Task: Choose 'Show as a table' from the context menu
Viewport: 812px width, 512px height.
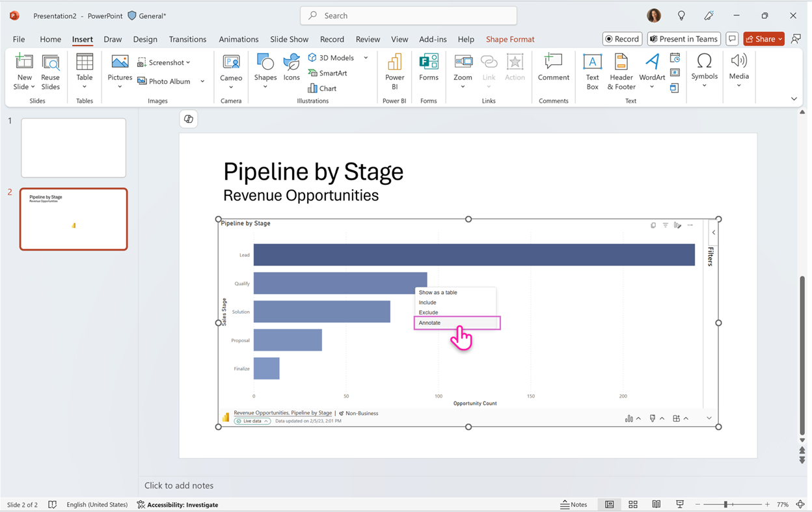Action: click(x=437, y=293)
